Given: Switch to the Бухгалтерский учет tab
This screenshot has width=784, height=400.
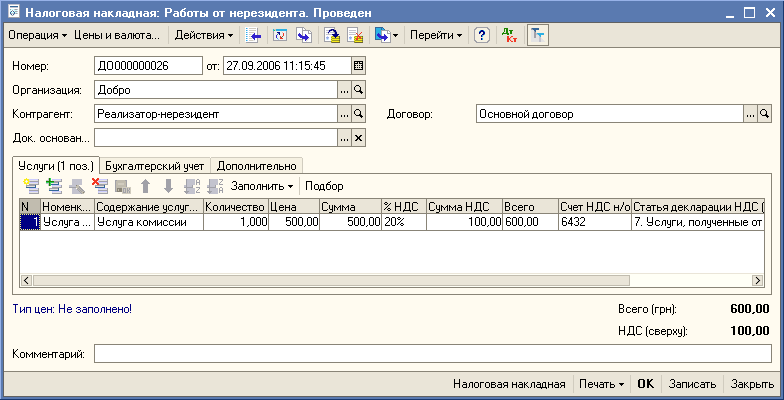Looking at the screenshot, I should 156,166.
